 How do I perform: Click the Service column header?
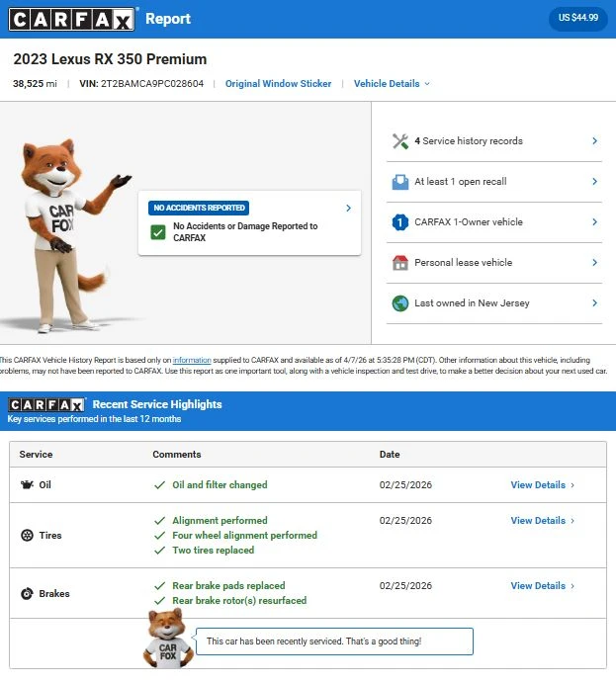(x=36, y=455)
